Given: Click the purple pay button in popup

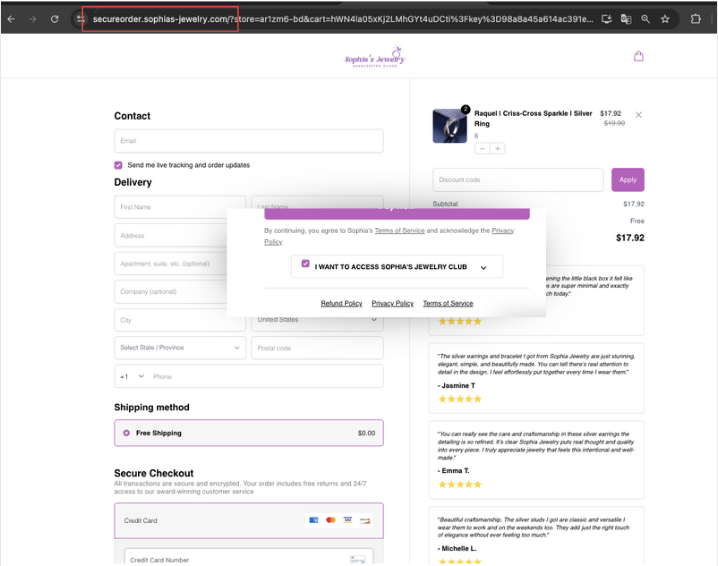Looking at the screenshot, I should click(397, 213).
